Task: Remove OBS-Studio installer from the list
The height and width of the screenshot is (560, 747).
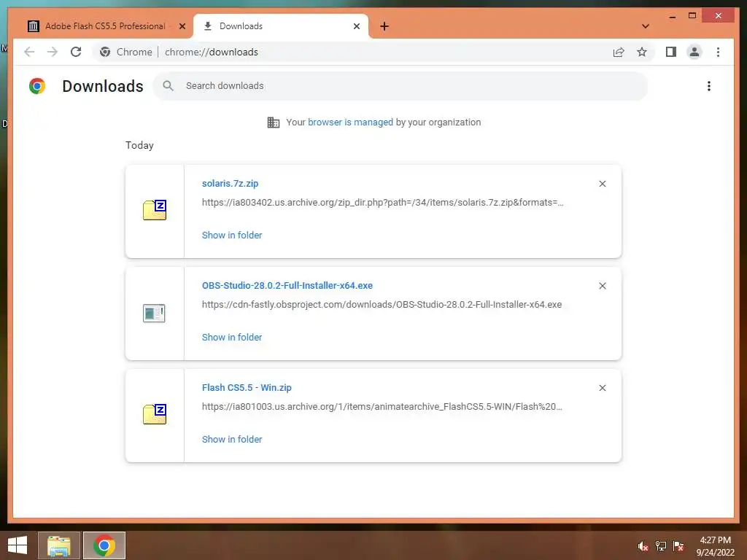Action: (602, 286)
